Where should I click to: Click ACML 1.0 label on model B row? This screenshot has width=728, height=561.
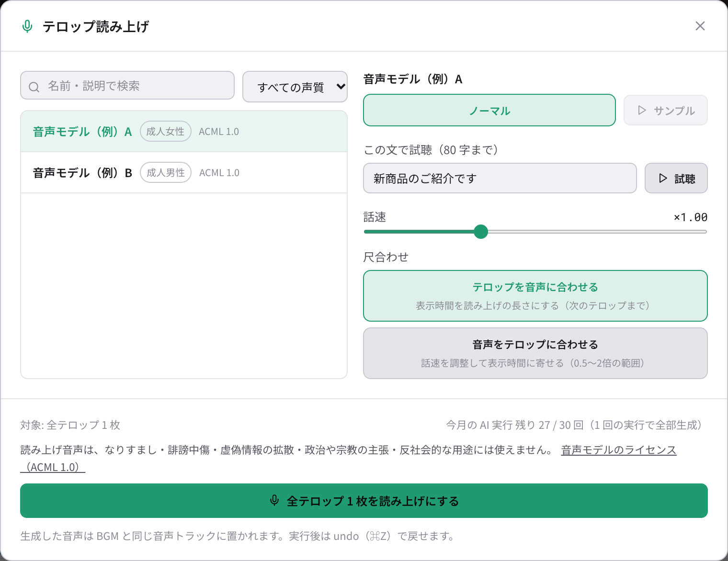point(219,173)
